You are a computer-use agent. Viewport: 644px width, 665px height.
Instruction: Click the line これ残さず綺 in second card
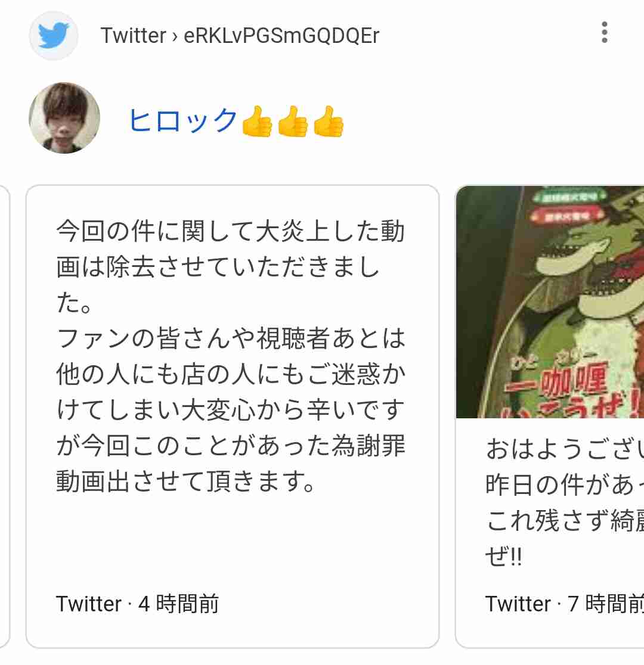[x=565, y=520]
